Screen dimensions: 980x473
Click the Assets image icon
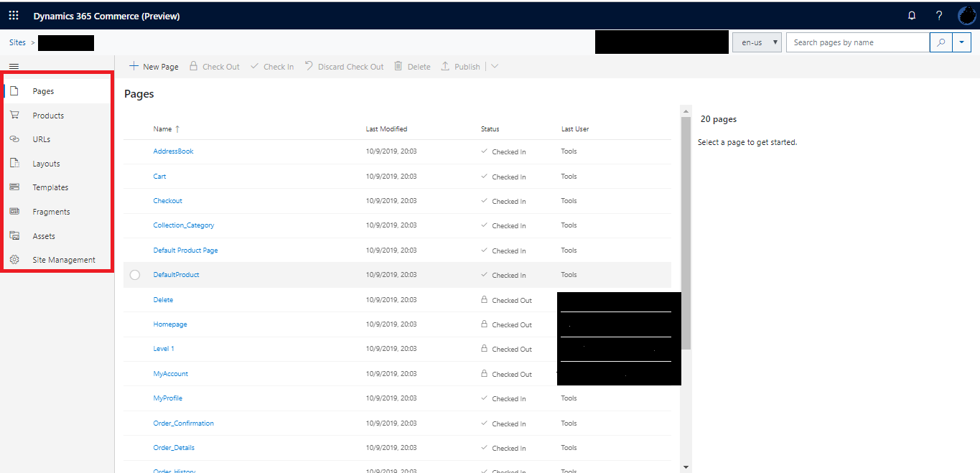pyautogui.click(x=14, y=235)
